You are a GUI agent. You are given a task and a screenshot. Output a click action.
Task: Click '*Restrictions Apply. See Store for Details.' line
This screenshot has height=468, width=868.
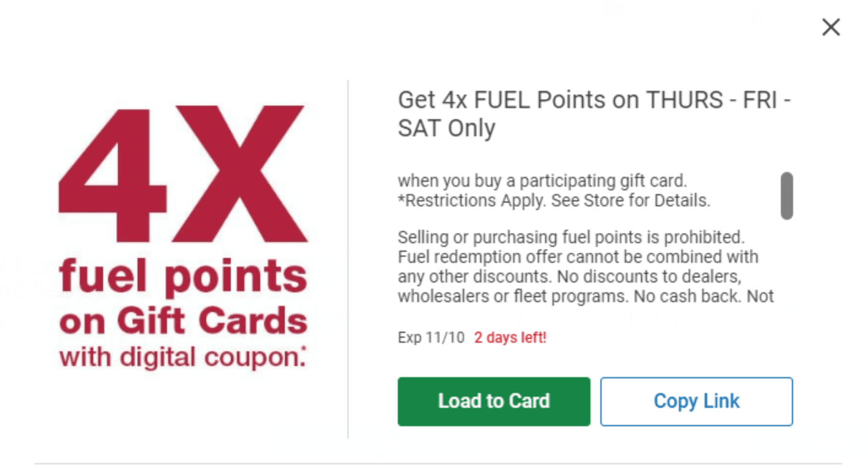pos(554,201)
